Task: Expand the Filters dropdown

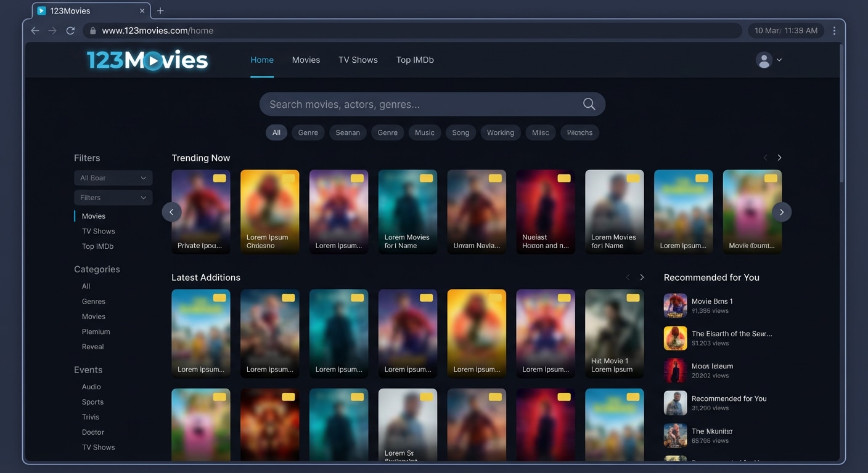Action: [113, 197]
